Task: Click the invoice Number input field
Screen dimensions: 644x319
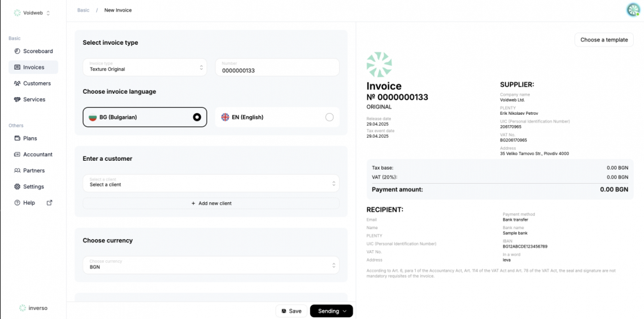Action: click(x=277, y=68)
